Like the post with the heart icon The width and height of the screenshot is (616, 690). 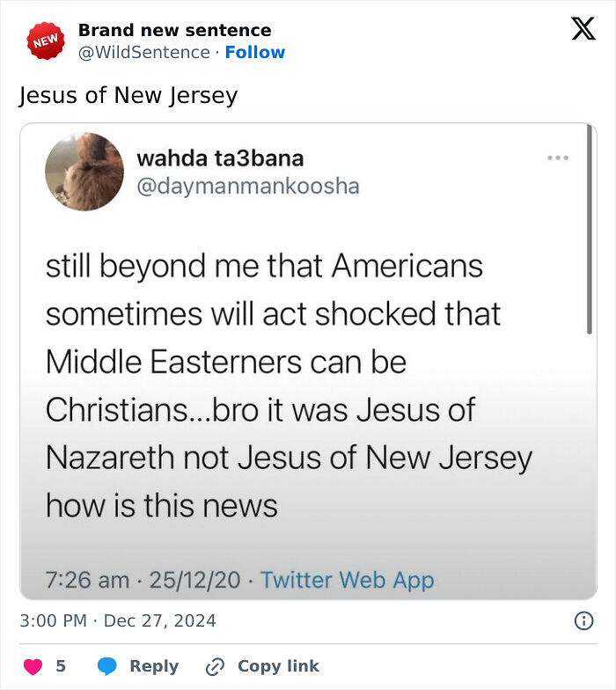(33, 666)
